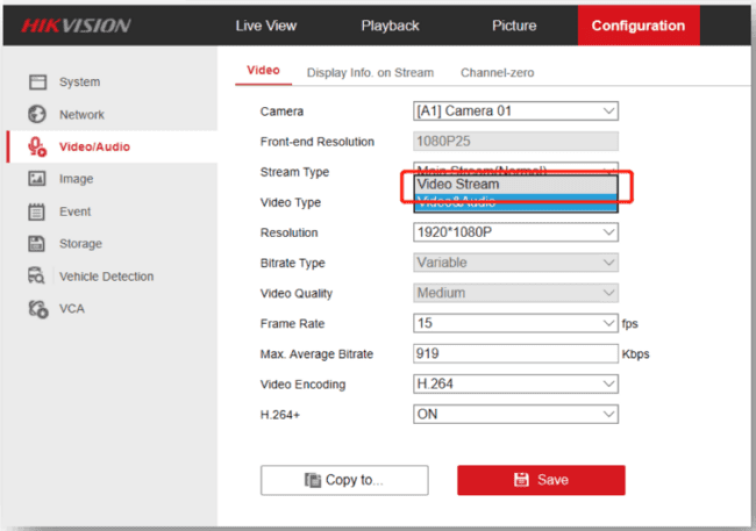The height and width of the screenshot is (531, 756).
Task: Toggle the H.264+ ON dropdown
Action: 515,414
